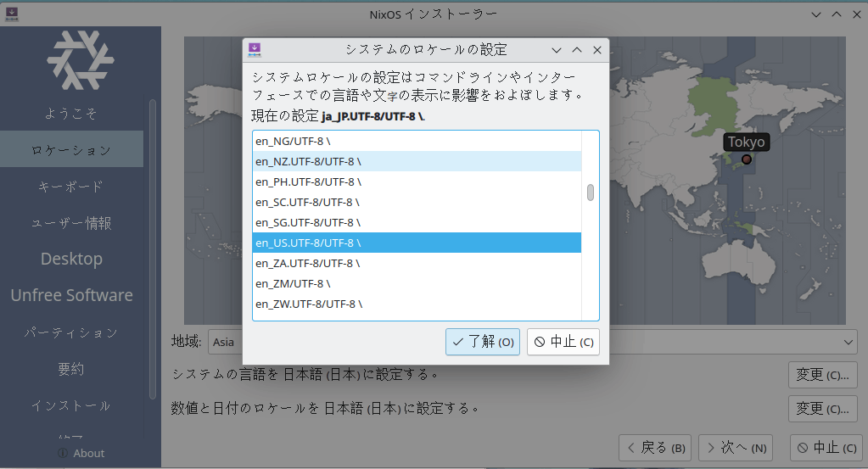Choose en_PH.UTF-8/UTF-8 from the list
This screenshot has height=469, width=868.
pyautogui.click(x=417, y=182)
